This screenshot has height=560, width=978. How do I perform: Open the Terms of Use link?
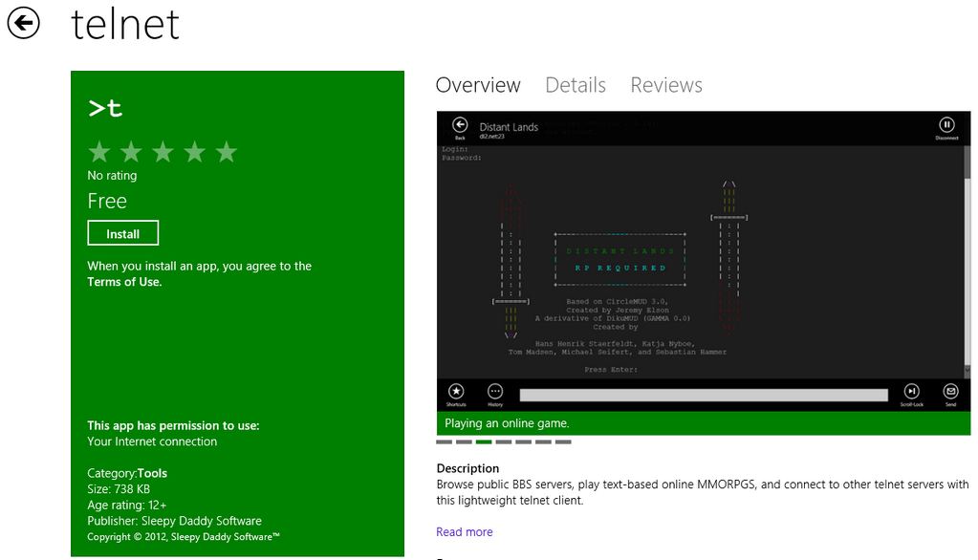pyautogui.click(x=124, y=282)
